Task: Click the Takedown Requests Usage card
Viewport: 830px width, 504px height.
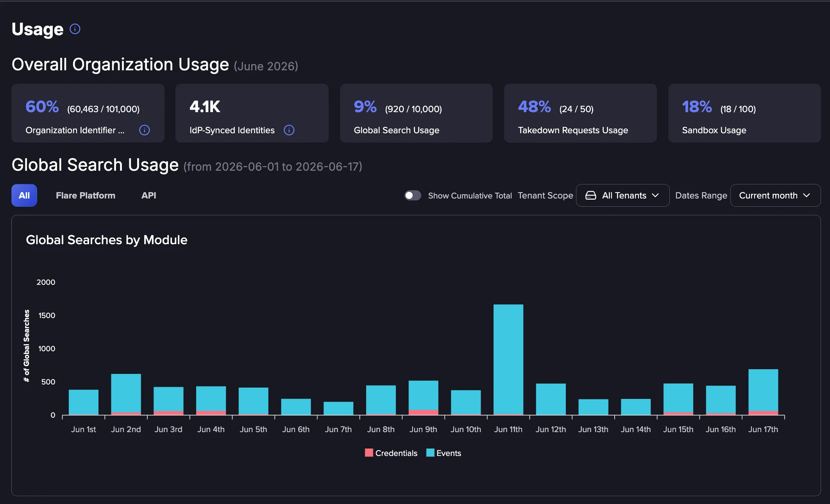Action: 580,113
